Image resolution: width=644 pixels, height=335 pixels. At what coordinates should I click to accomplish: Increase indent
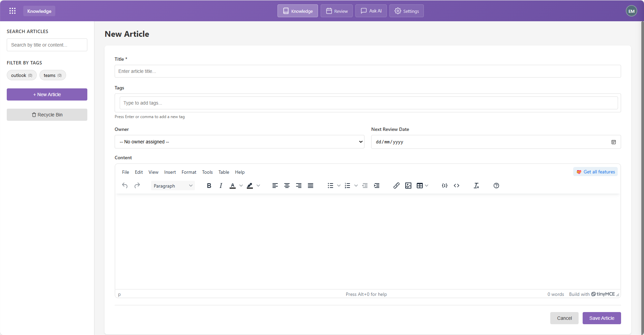point(377,186)
